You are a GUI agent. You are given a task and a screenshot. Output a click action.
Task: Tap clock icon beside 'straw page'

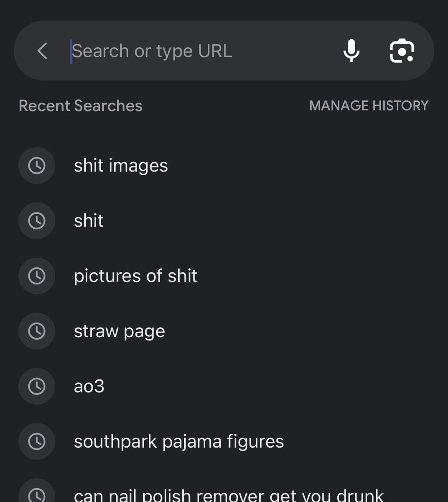point(37,331)
